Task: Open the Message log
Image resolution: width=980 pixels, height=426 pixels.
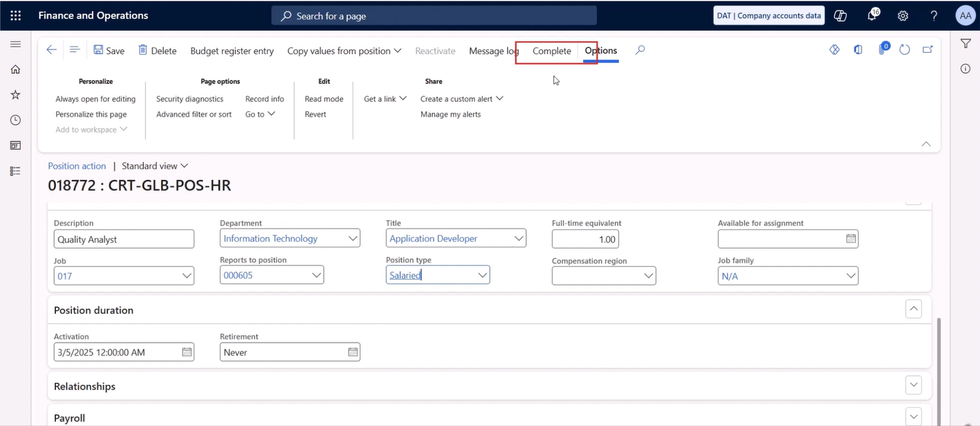Action: coord(494,51)
